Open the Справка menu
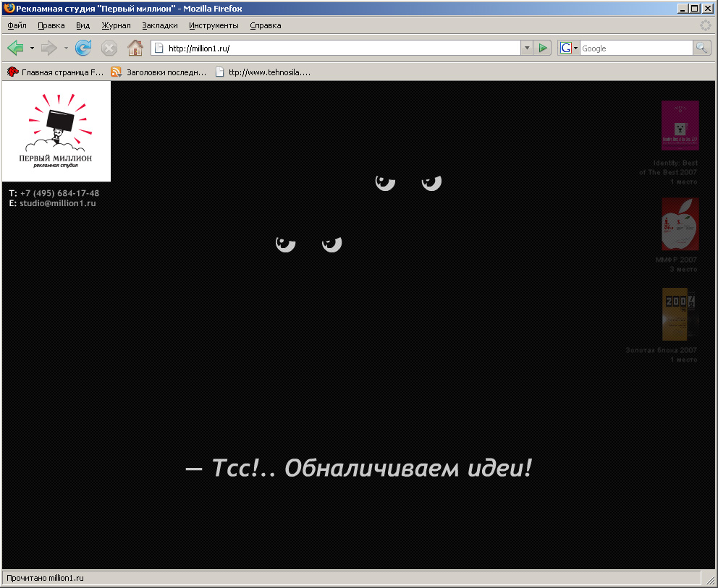 (266, 25)
